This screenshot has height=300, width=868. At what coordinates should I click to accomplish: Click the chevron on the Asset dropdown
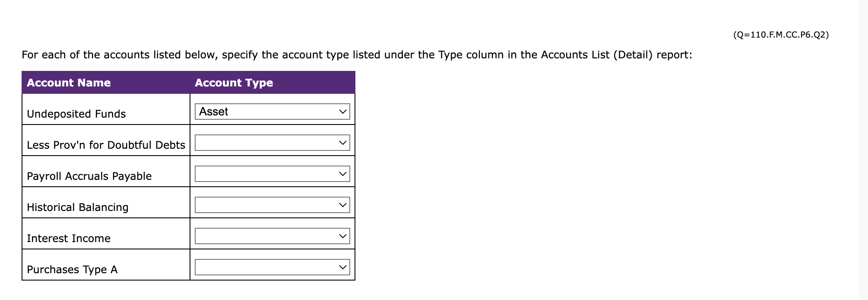click(343, 112)
